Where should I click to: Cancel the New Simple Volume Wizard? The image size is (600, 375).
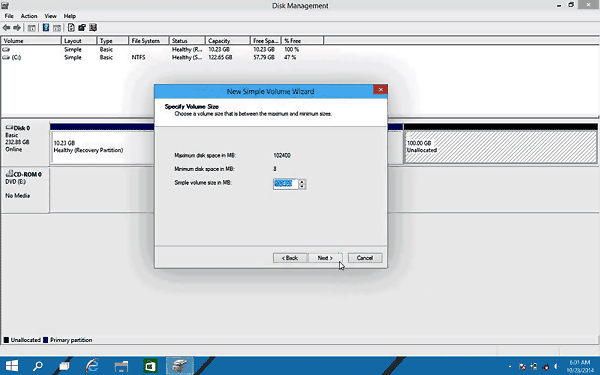click(365, 258)
